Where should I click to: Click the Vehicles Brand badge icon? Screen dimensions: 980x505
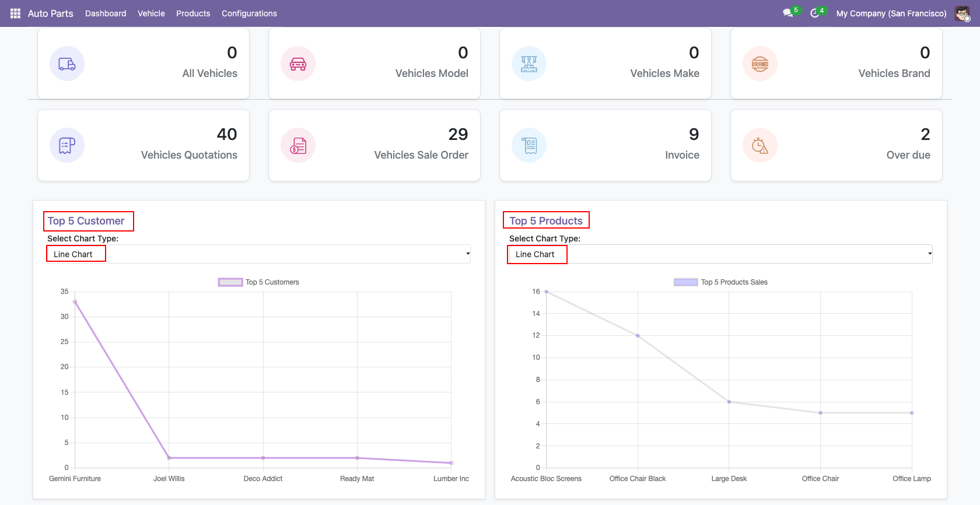pyautogui.click(x=760, y=64)
